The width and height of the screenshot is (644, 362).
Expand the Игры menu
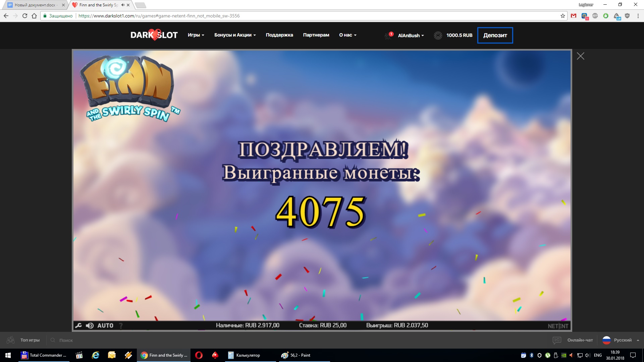tap(196, 35)
